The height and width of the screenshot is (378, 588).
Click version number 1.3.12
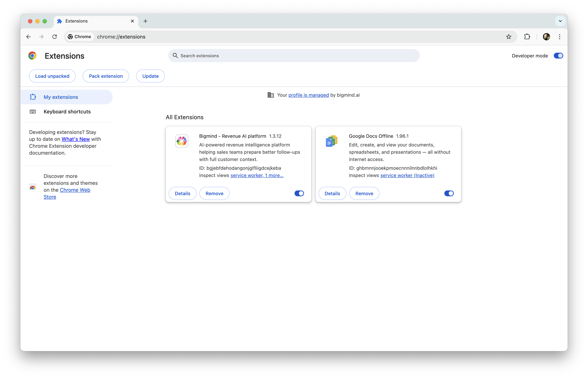(275, 136)
